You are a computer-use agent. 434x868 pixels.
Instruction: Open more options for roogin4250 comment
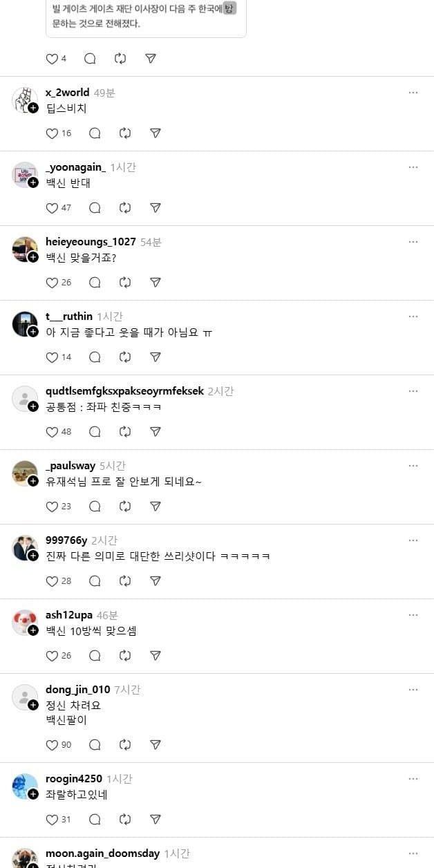(413, 779)
